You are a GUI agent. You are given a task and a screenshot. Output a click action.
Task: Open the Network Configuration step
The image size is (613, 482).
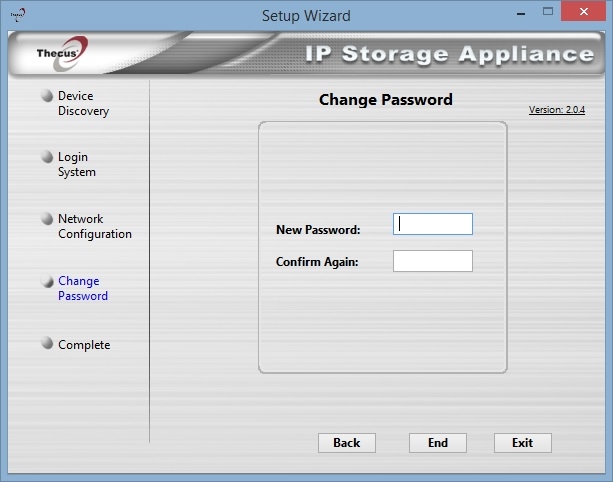[x=95, y=226]
